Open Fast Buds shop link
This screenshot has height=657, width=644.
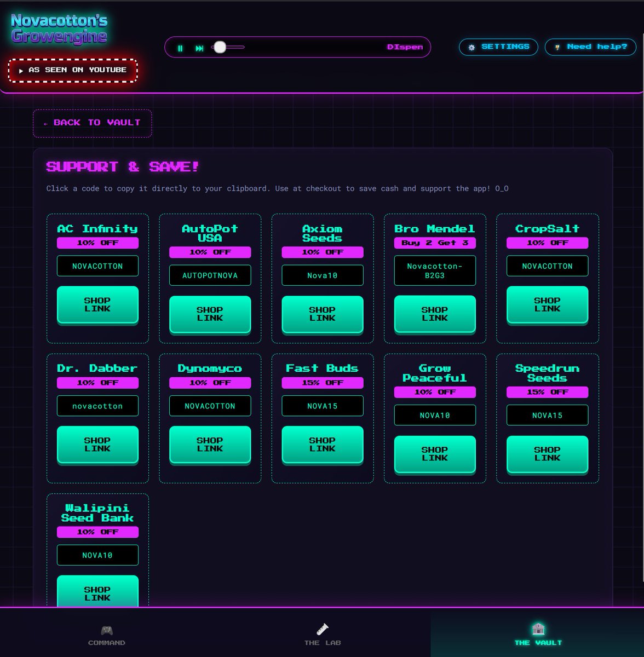pyautogui.click(x=323, y=445)
